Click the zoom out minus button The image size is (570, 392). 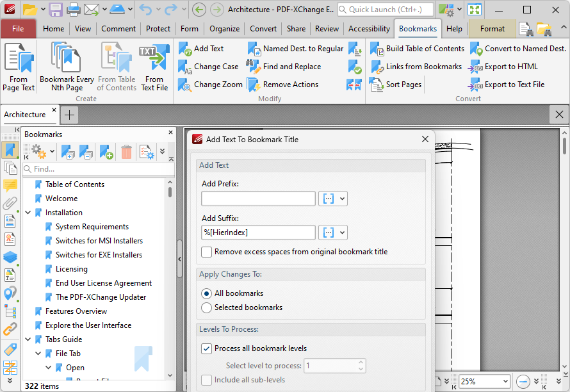(x=523, y=382)
